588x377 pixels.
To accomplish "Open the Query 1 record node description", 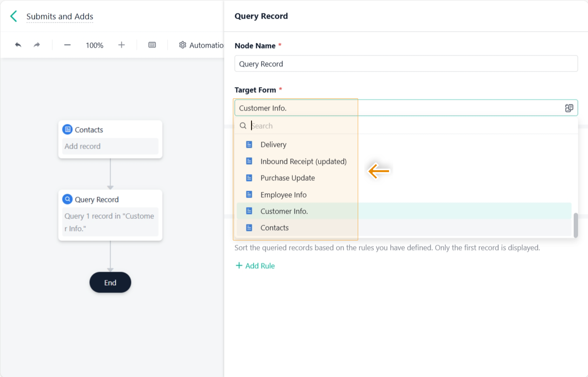I will click(x=110, y=222).
